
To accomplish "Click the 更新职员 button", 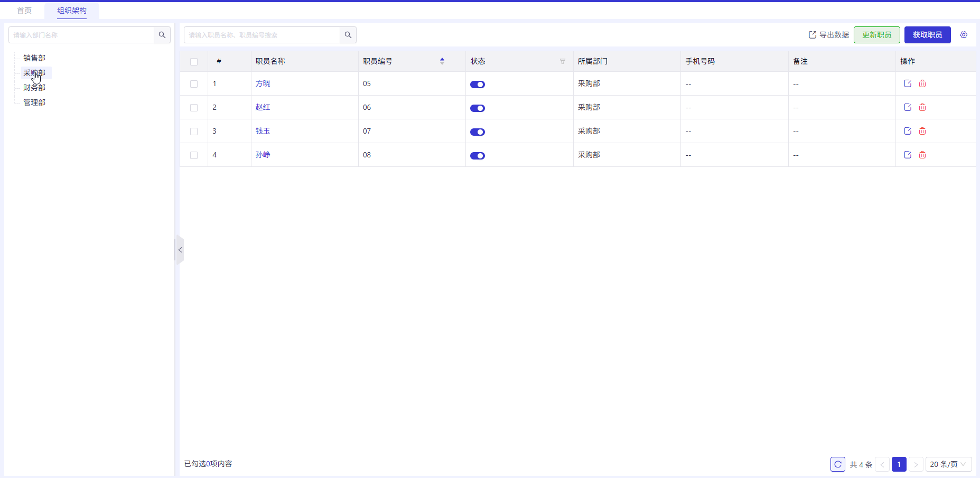I will point(877,35).
